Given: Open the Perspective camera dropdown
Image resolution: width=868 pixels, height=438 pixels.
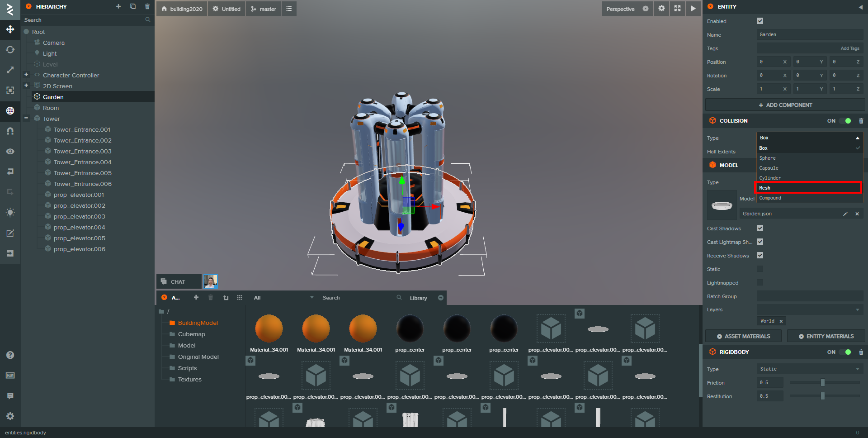Looking at the screenshot, I should pyautogui.click(x=627, y=9).
